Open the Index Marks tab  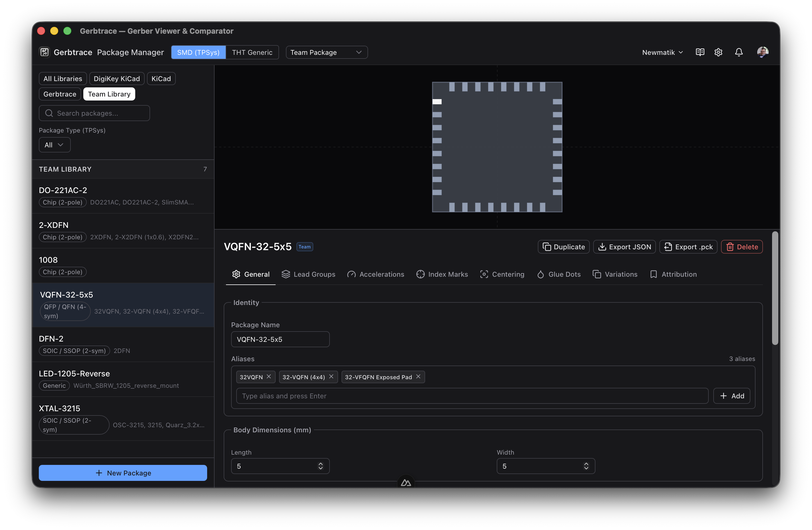(442, 274)
